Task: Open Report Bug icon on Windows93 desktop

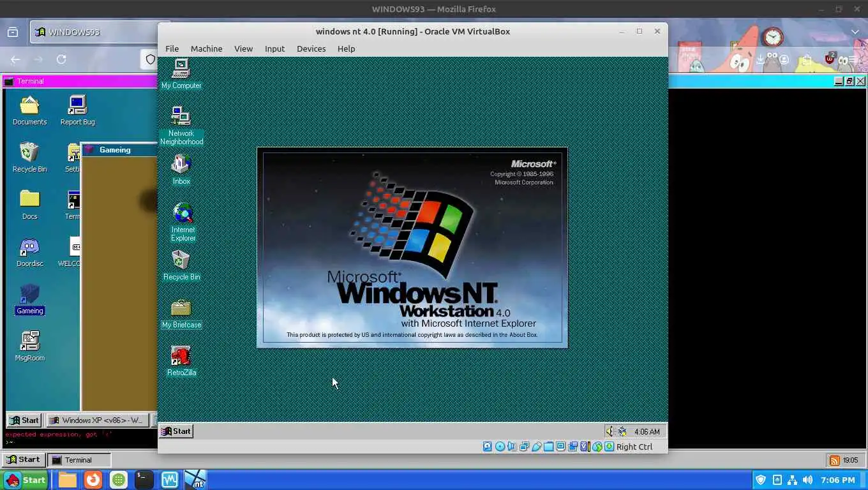Action: pos(77,110)
